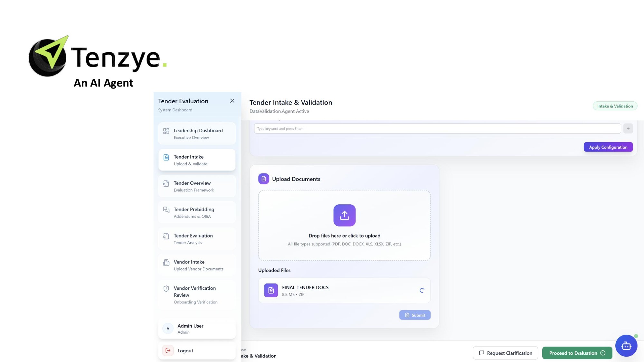Screen dimensions: 644x362
Task: Click 'DataValidation.Agent Active' status text
Action: 279,111
